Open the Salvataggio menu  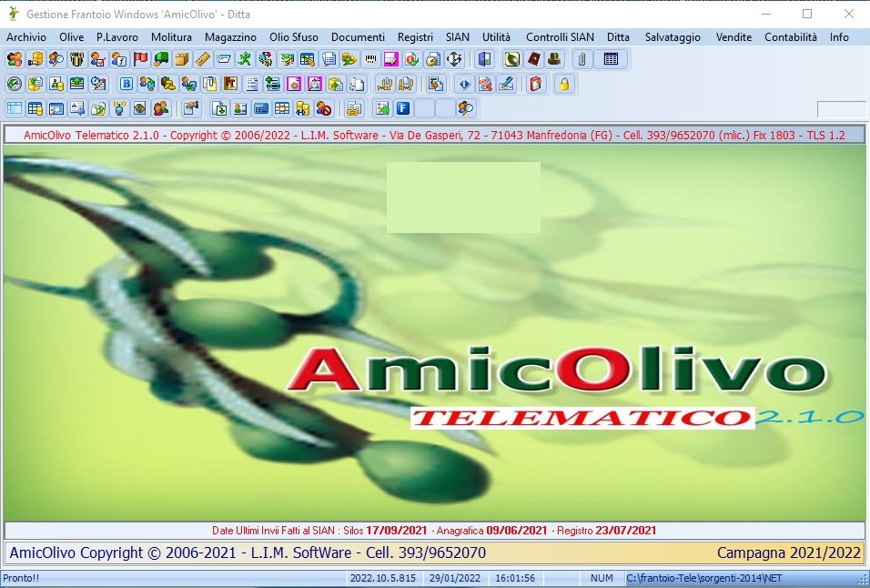(x=673, y=37)
